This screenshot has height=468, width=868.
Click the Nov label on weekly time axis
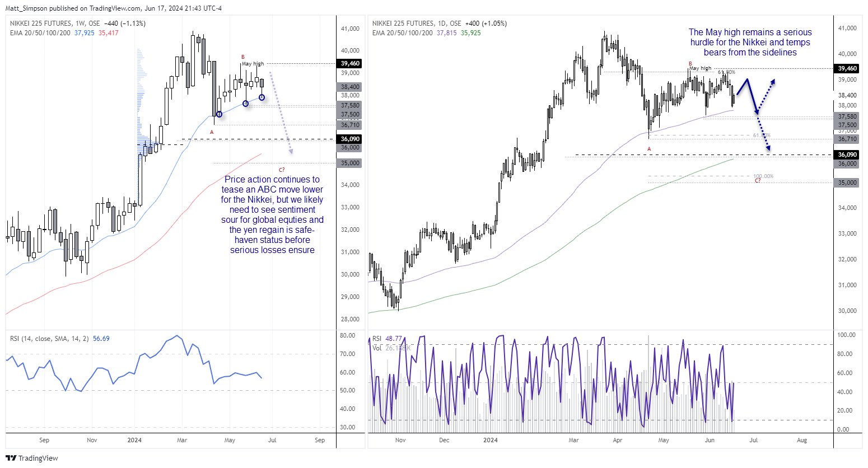(x=92, y=440)
